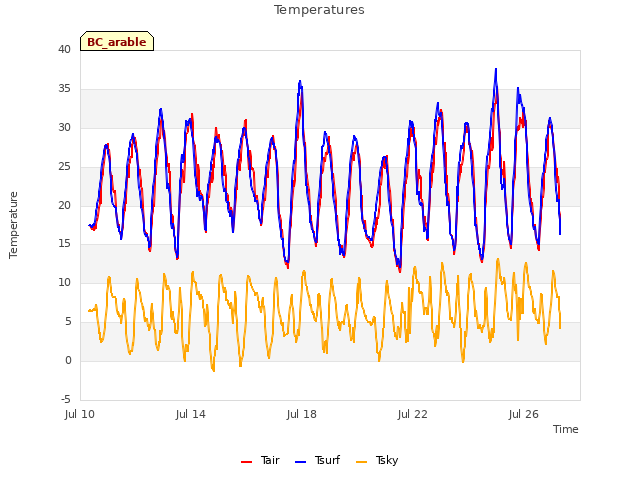Toggle the Tsky legend entry
640x480 pixels.
(x=377, y=460)
